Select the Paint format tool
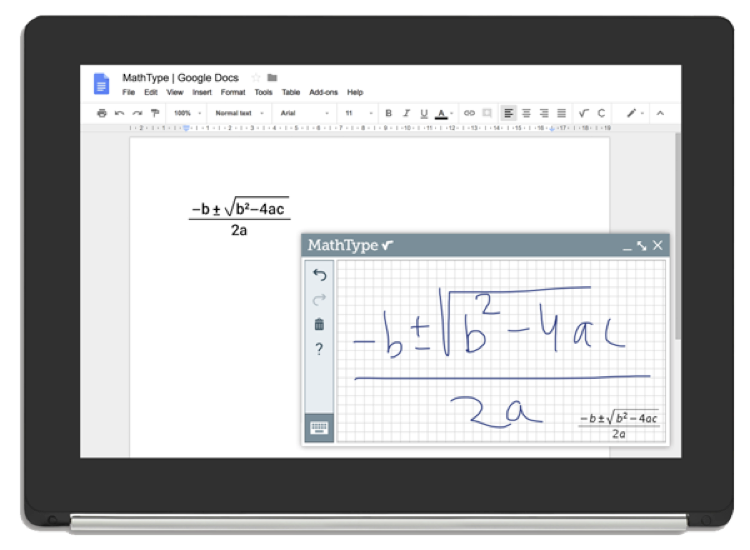Viewport: 750px width, 550px height. [x=155, y=113]
